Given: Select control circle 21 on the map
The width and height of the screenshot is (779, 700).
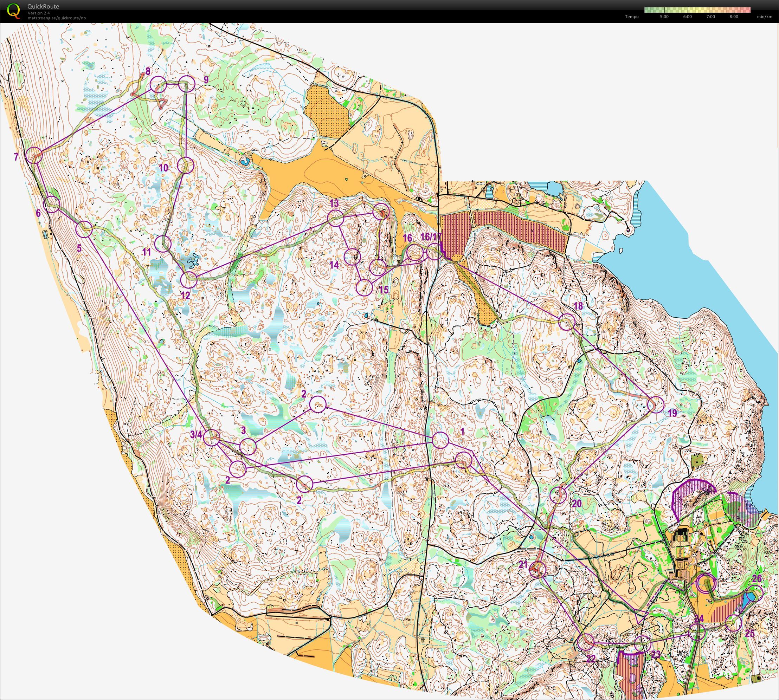Looking at the screenshot, I should pos(538,570).
